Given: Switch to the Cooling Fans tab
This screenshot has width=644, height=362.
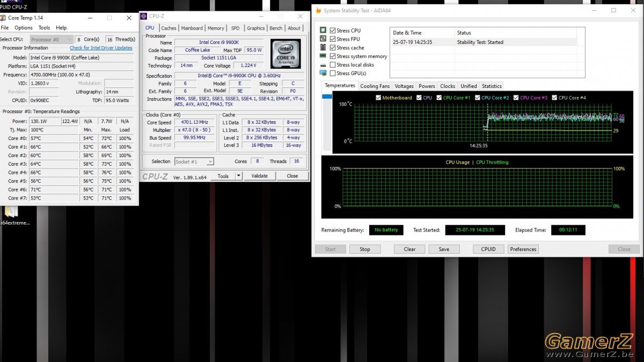Looking at the screenshot, I should (375, 86).
